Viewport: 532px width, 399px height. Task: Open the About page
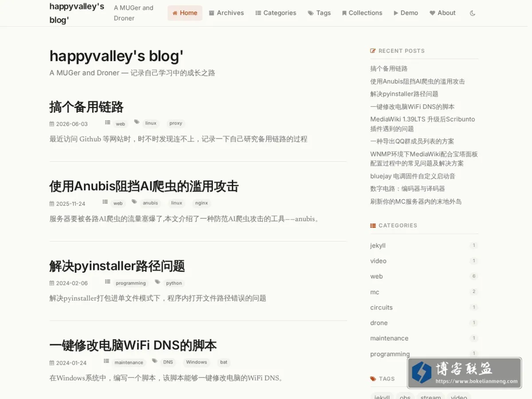(x=442, y=13)
